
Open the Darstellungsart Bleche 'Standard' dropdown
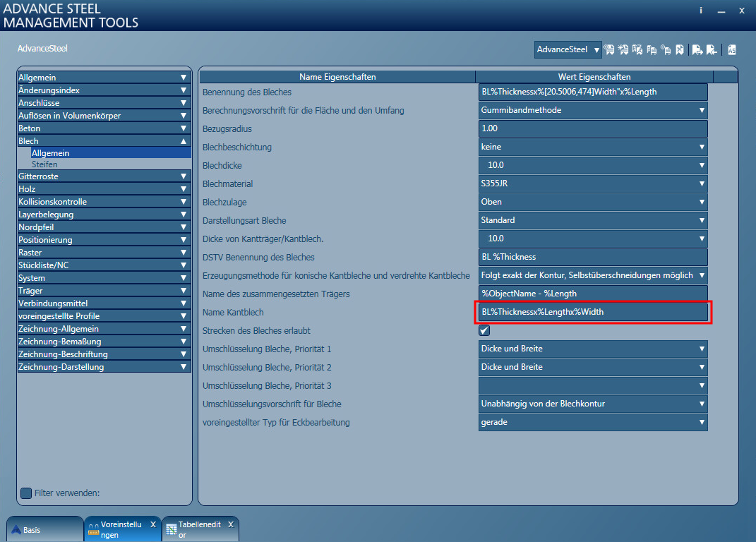(593, 220)
